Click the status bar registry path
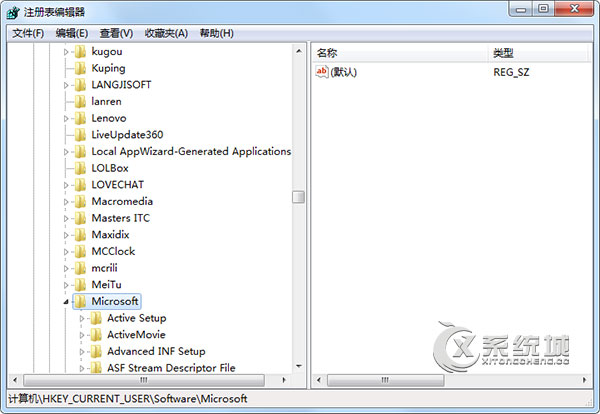The width and height of the screenshot is (600, 414). pyautogui.click(x=128, y=399)
